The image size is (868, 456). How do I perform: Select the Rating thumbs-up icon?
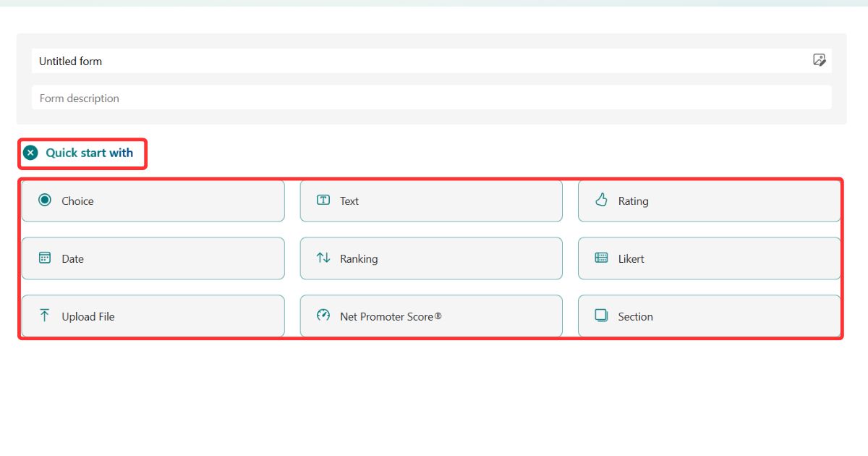pyautogui.click(x=601, y=200)
